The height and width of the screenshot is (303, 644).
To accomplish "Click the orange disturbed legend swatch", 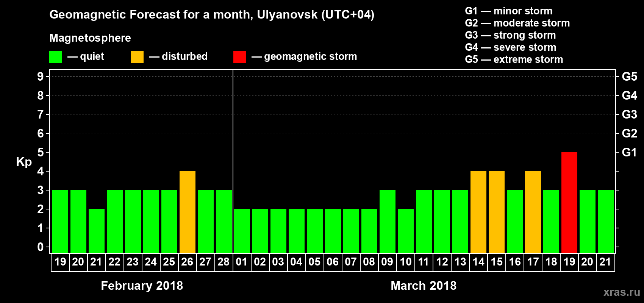I will click(x=137, y=57).
